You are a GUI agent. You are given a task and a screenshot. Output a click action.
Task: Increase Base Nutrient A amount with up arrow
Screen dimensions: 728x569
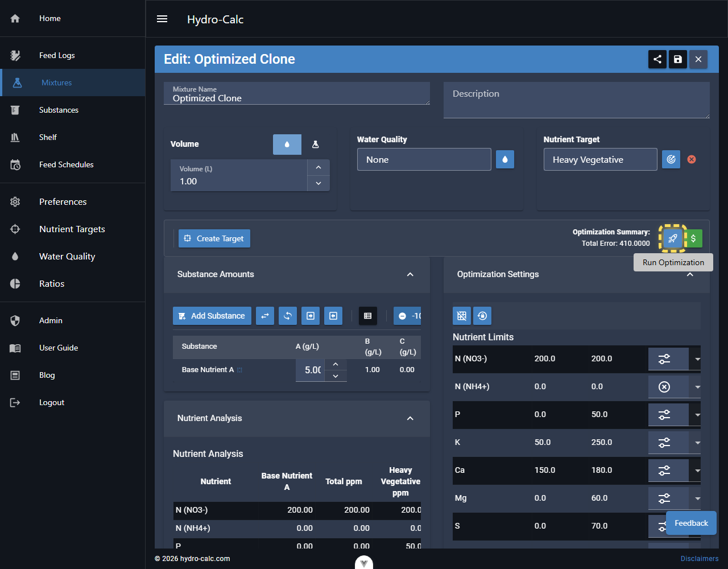pos(336,364)
